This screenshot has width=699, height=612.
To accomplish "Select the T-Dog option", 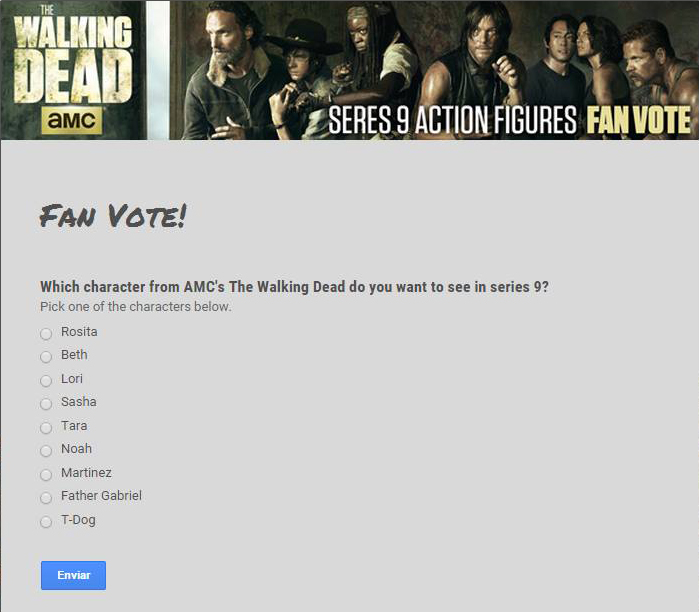I will pos(46,522).
